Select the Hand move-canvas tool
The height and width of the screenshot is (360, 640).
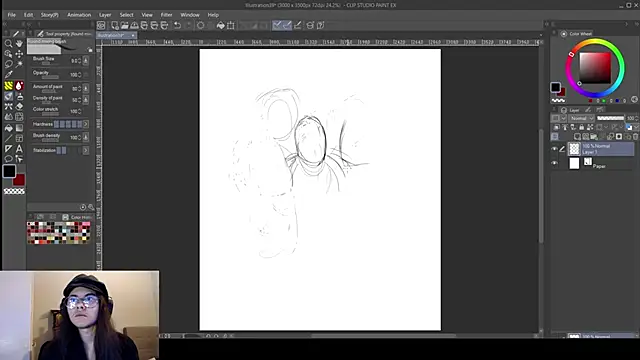pyautogui.click(x=19, y=43)
